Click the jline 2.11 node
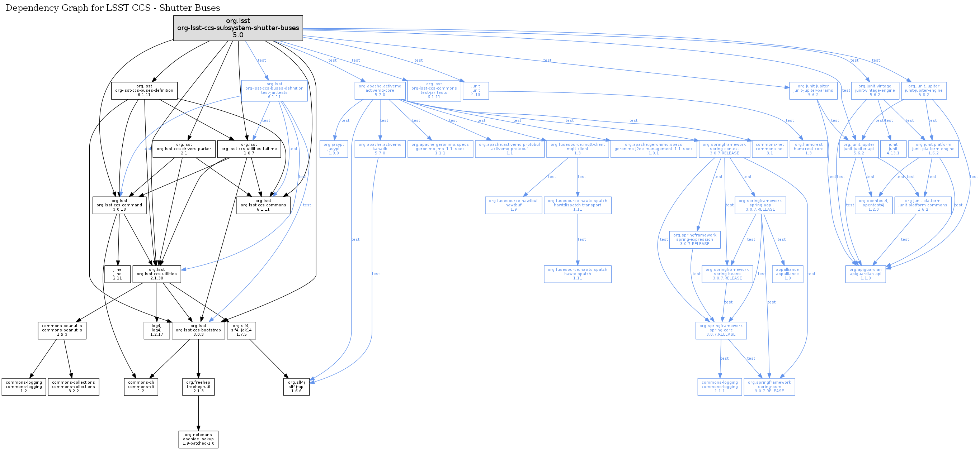The image size is (980, 450). 117,274
